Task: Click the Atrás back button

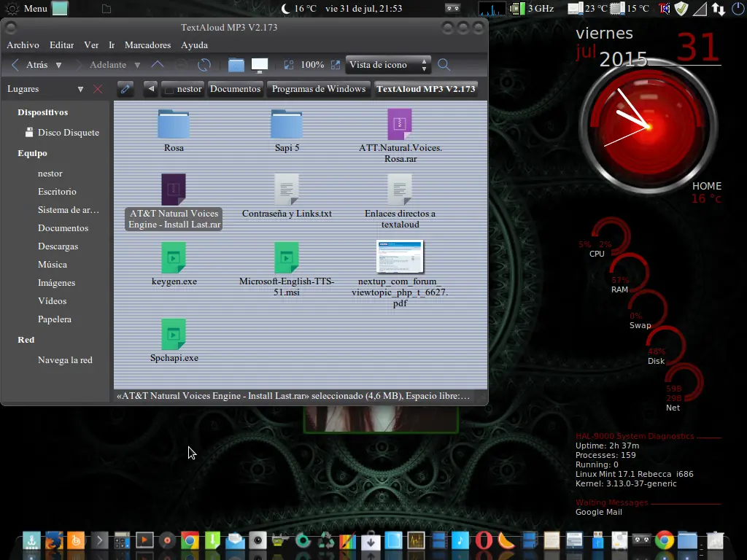Action: click(x=29, y=65)
